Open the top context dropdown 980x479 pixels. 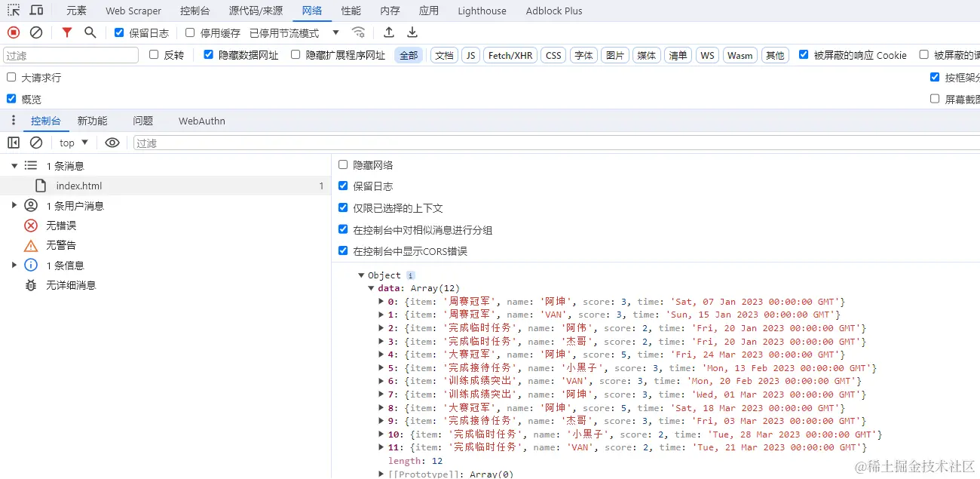click(74, 143)
